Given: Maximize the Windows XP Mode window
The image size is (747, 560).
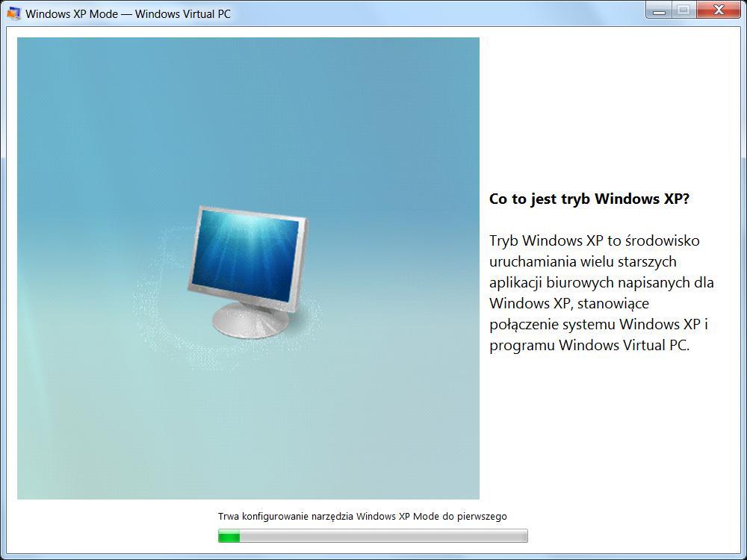Looking at the screenshot, I should pyautogui.click(x=684, y=10).
